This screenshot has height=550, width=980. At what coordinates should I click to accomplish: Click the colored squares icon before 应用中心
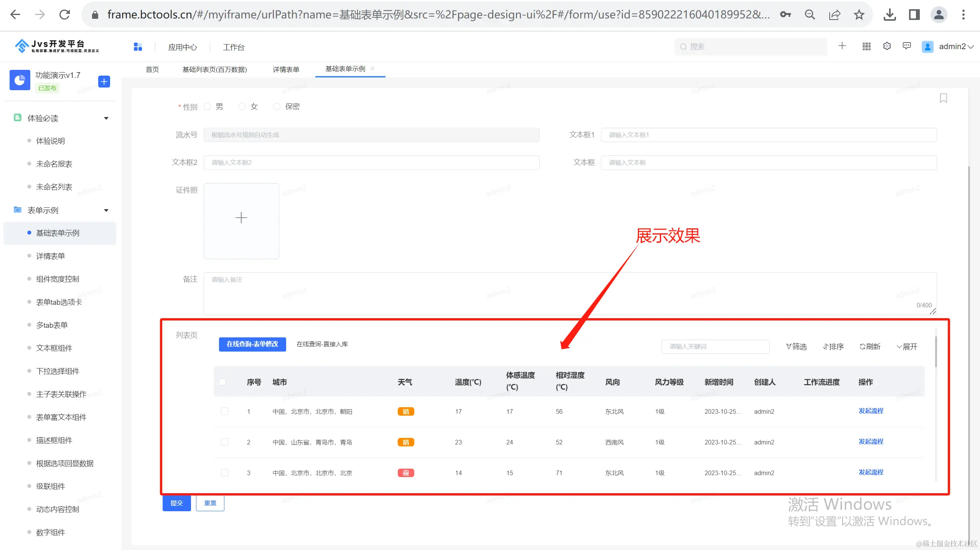point(138,47)
